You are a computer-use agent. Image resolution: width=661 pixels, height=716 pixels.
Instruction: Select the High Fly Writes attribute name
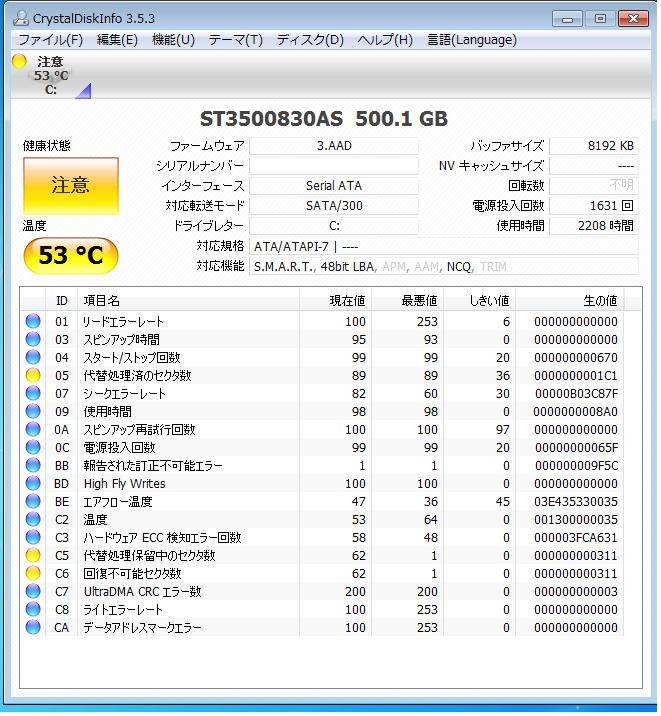tap(125, 483)
